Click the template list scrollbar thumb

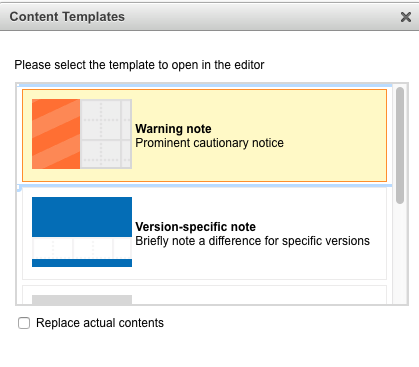(x=400, y=145)
